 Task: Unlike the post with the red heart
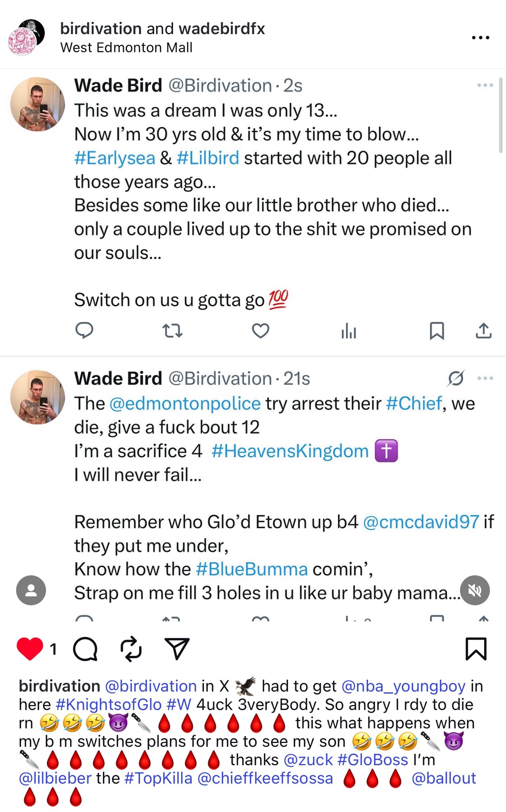30,649
